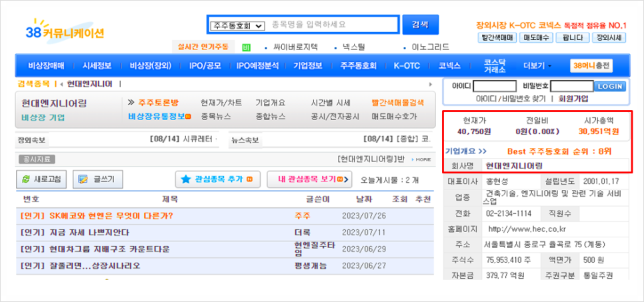Open popular stock 이노그리드
644x302 pixels.
pos(431,47)
